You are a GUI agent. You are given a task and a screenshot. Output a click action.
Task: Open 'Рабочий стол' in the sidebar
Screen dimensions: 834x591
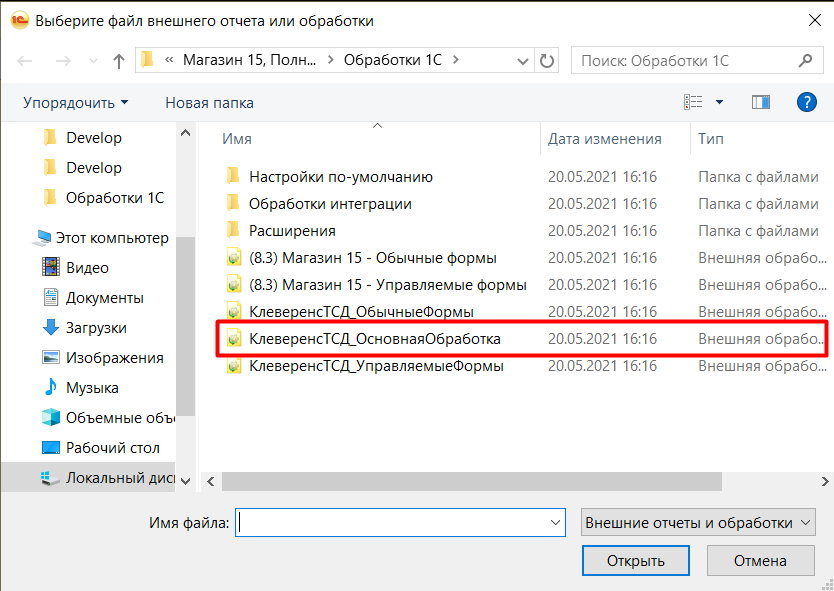click(101, 448)
